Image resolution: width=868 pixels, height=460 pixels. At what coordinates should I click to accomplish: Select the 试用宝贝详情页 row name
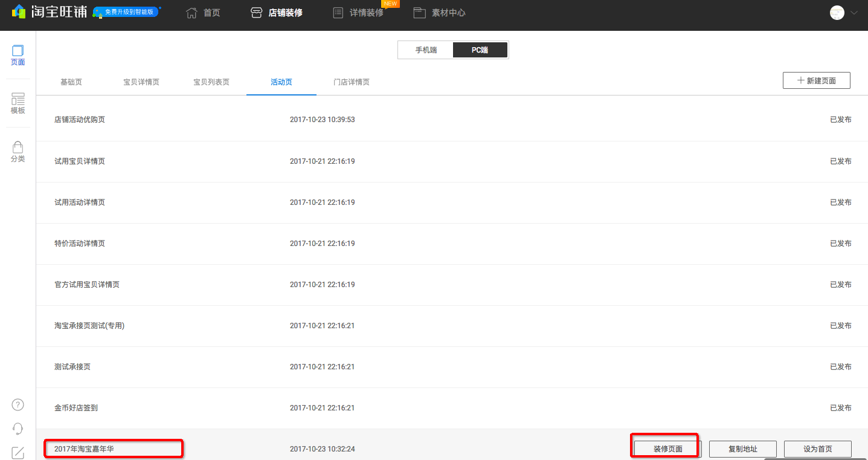click(x=80, y=161)
